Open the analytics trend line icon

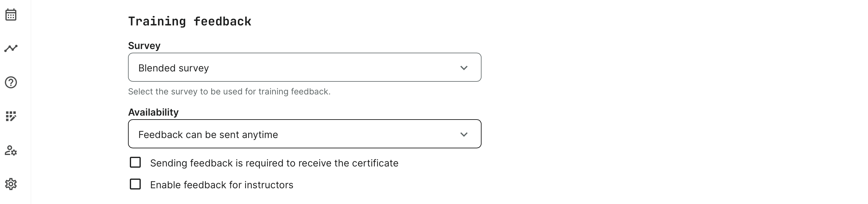tap(11, 48)
